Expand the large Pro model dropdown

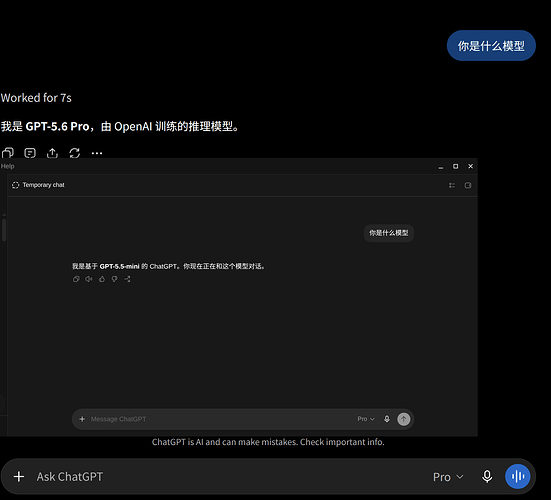pos(448,477)
